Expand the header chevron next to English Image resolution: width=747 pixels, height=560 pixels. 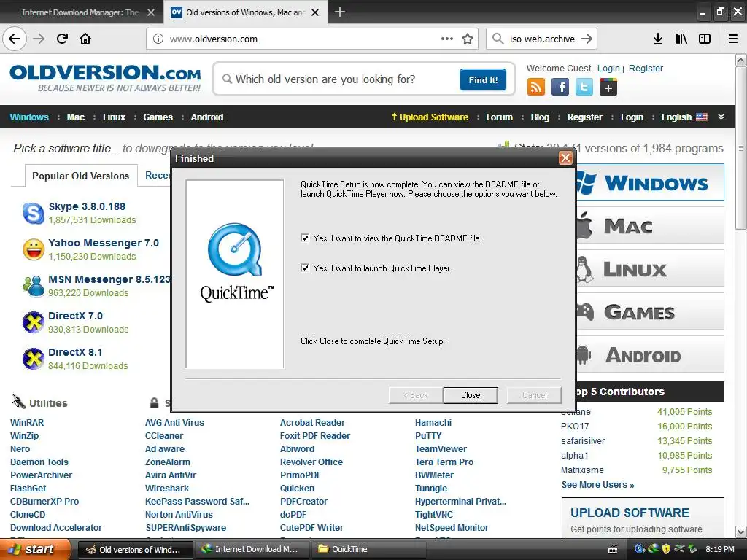[721, 117]
